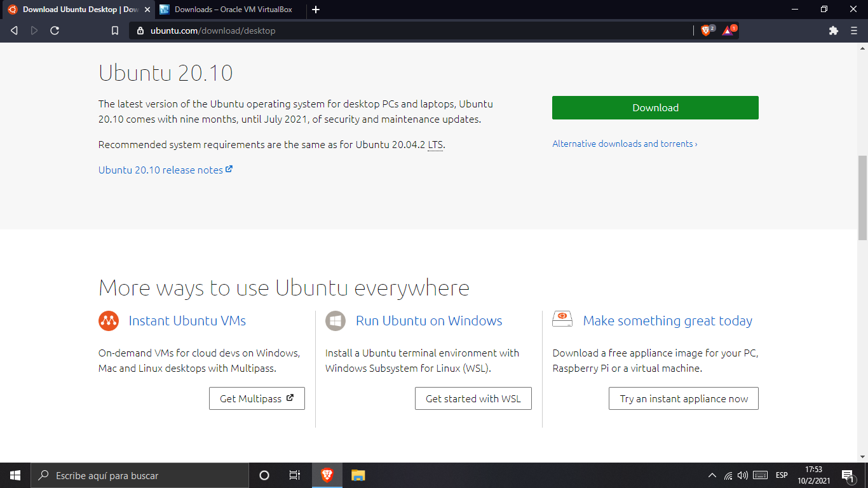
Task: Click the Get Multipass button
Action: [257, 398]
